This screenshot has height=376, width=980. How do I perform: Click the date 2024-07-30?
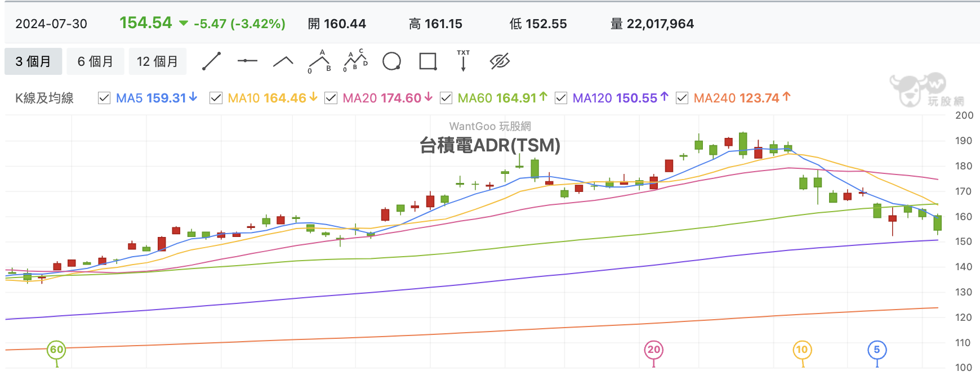[51, 24]
